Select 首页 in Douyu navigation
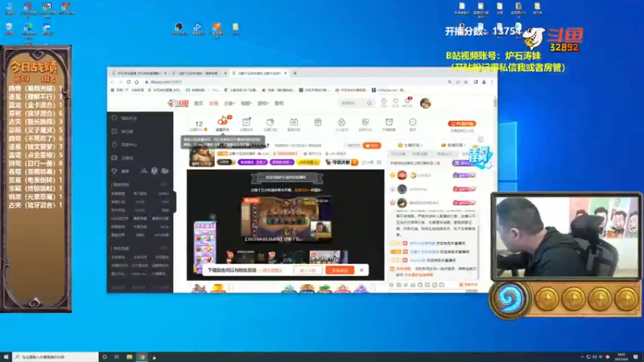The image size is (644, 362). click(199, 104)
